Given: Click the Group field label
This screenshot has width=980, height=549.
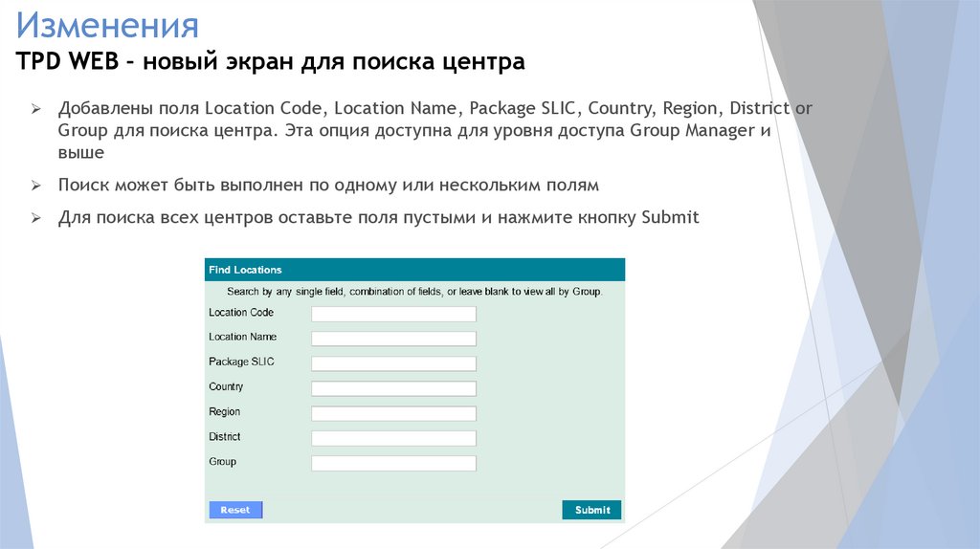Looking at the screenshot, I should (x=223, y=462).
